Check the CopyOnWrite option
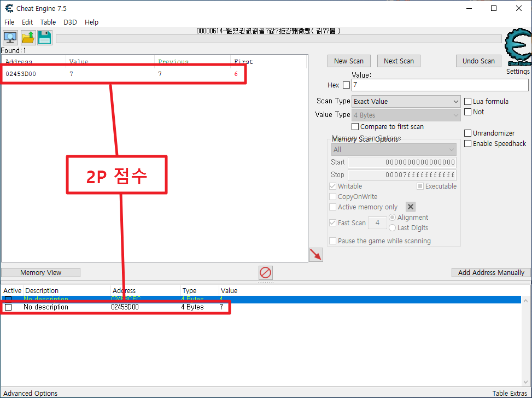The height and width of the screenshot is (398, 532). click(333, 196)
